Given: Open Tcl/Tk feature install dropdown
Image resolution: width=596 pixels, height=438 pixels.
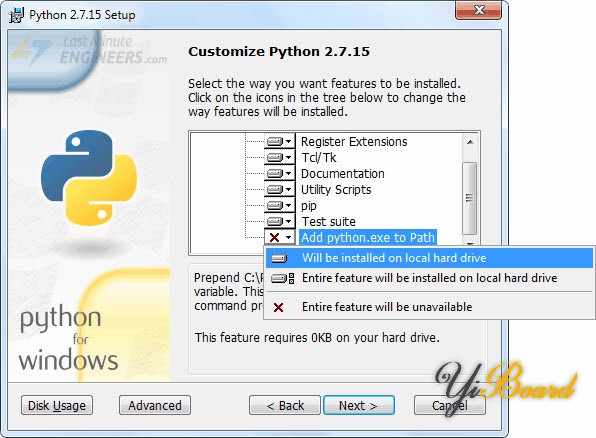Looking at the screenshot, I should click(x=279, y=157).
